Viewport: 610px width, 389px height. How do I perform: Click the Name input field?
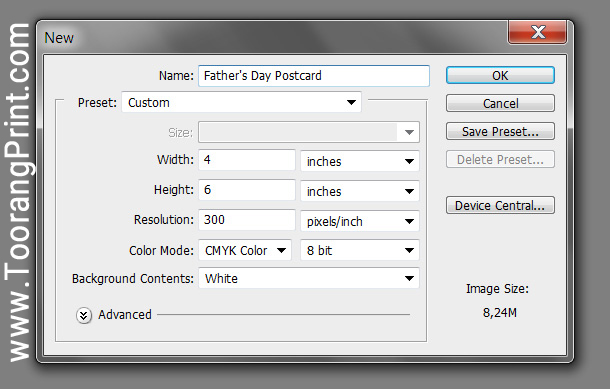[314, 75]
